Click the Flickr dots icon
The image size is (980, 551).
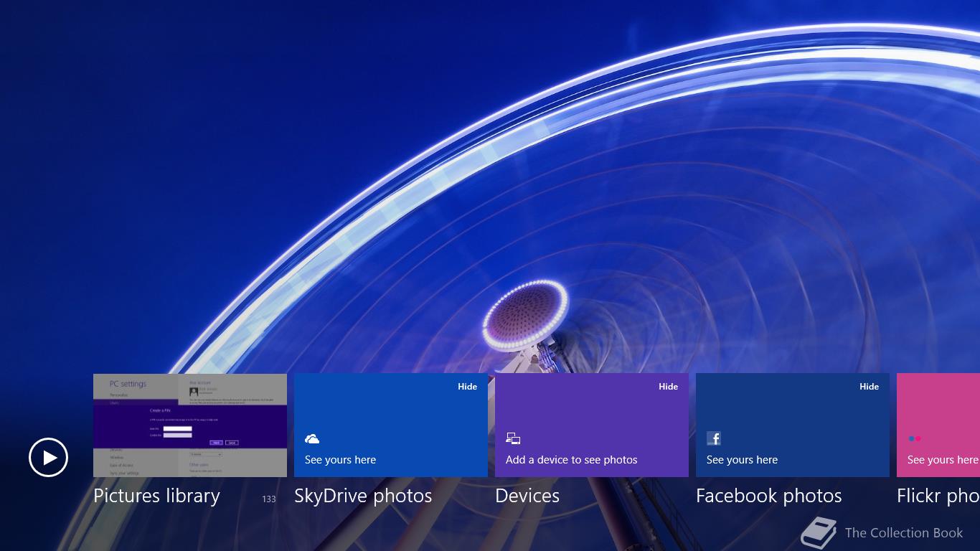915,438
